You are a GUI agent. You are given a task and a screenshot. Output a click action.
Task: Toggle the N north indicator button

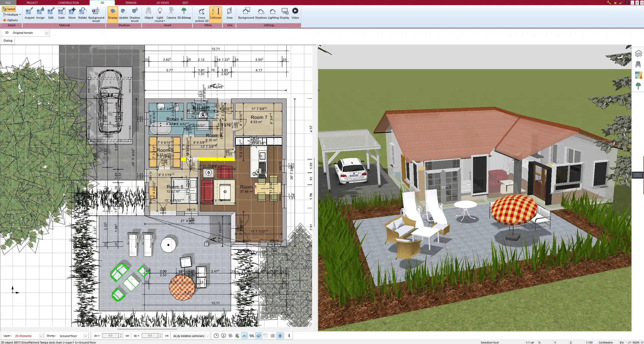click(x=280, y=336)
